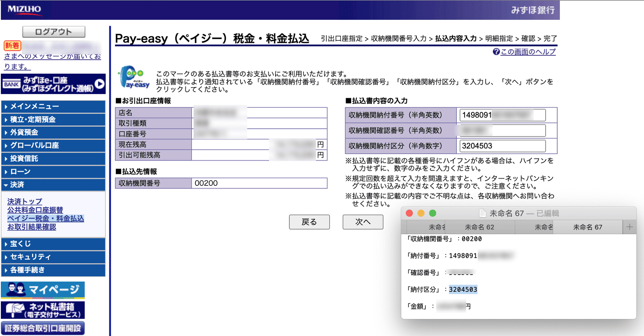Switch to 未命名 67 tab
This screenshot has height=336, width=644.
pos(588,227)
